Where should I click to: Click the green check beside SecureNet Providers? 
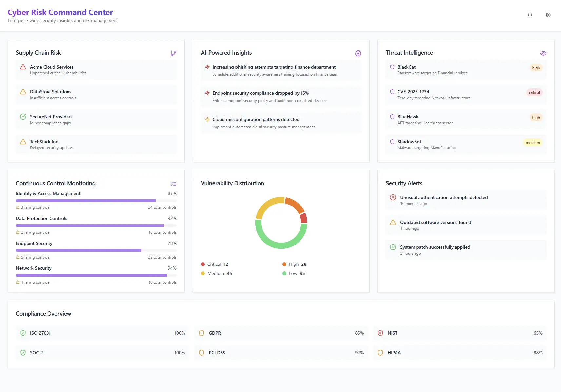click(x=23, y=117)
